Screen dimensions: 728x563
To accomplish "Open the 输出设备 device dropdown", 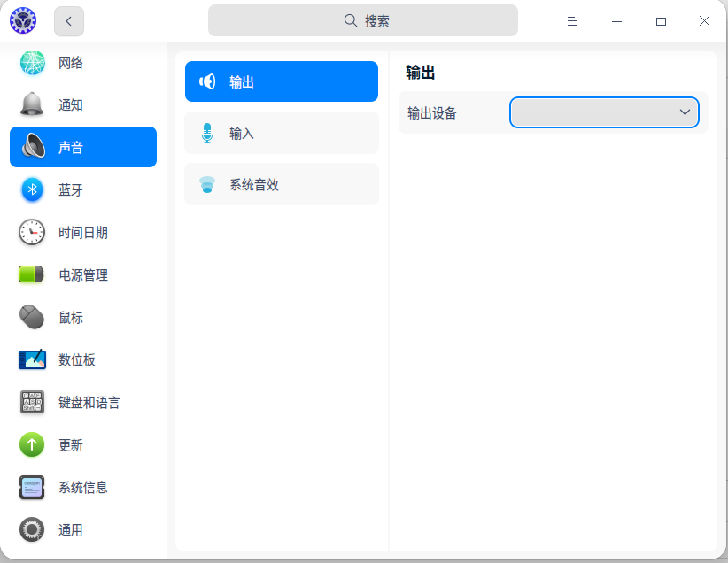I will coord(603,112).
